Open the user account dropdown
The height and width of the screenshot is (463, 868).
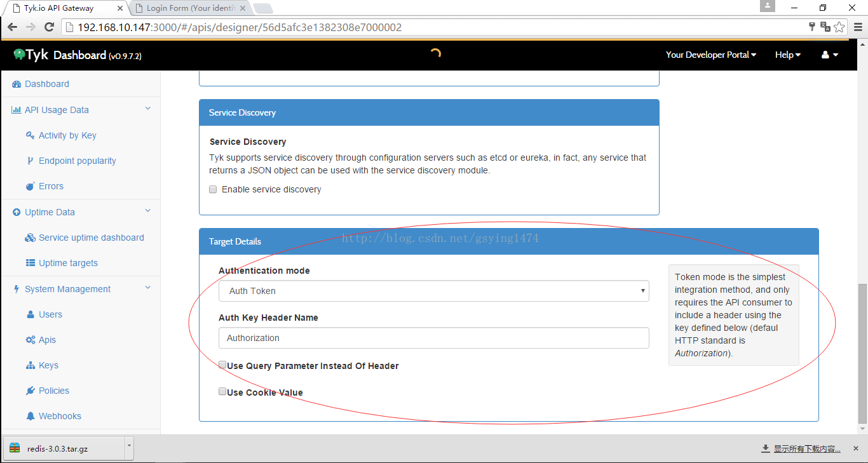(x=830, y=55)
